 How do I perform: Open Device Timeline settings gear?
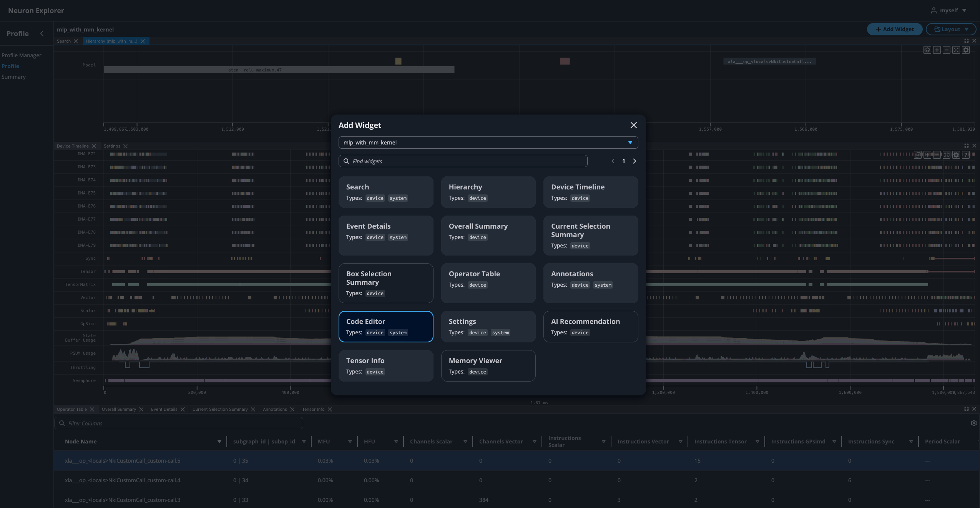[x=956, y=155]
